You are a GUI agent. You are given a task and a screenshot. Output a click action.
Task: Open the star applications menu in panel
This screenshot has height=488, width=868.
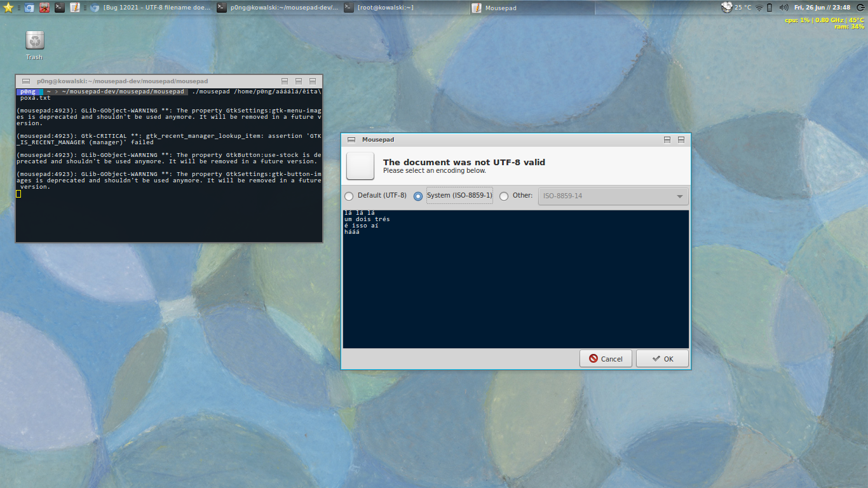8,8
